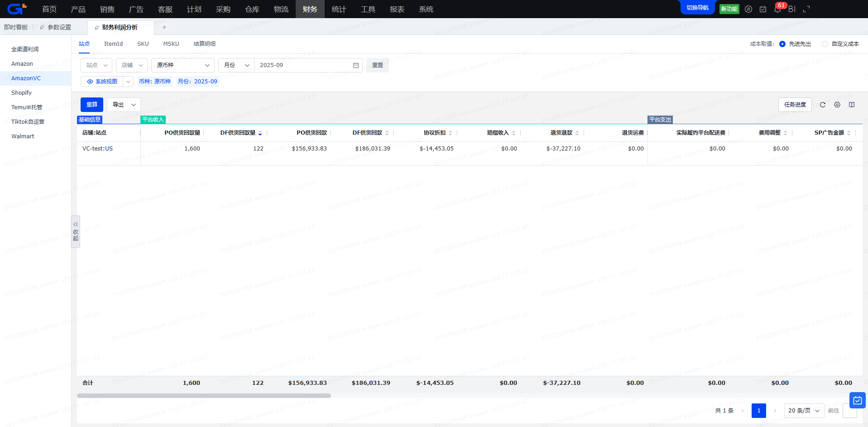The width and height of the screenshot is (868, 427).
Task: Open the currency exchange circle icon in top bar
Action: click(x=748, y=9)
